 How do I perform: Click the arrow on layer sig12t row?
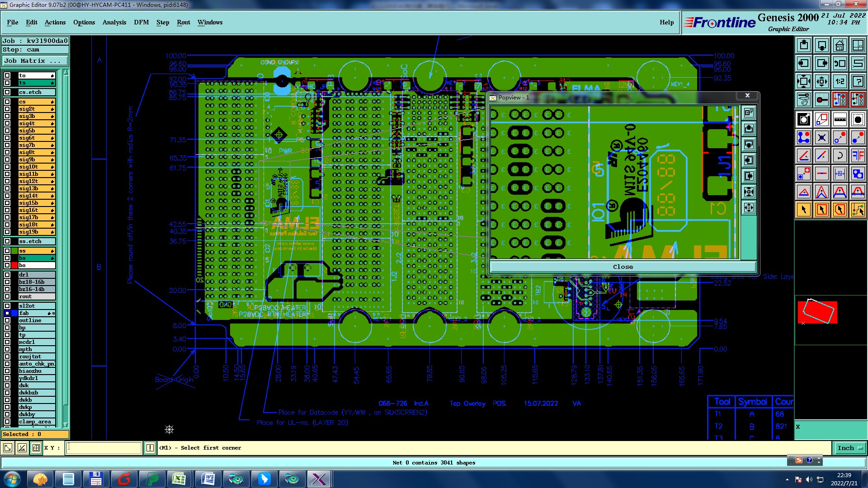(x=52, y=181)
